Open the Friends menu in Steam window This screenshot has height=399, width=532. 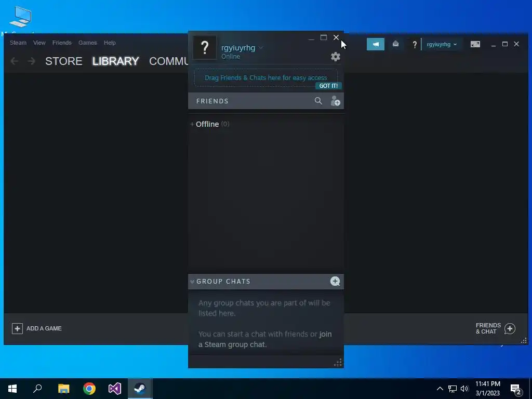pyautogui.click(x=62, y=43)
